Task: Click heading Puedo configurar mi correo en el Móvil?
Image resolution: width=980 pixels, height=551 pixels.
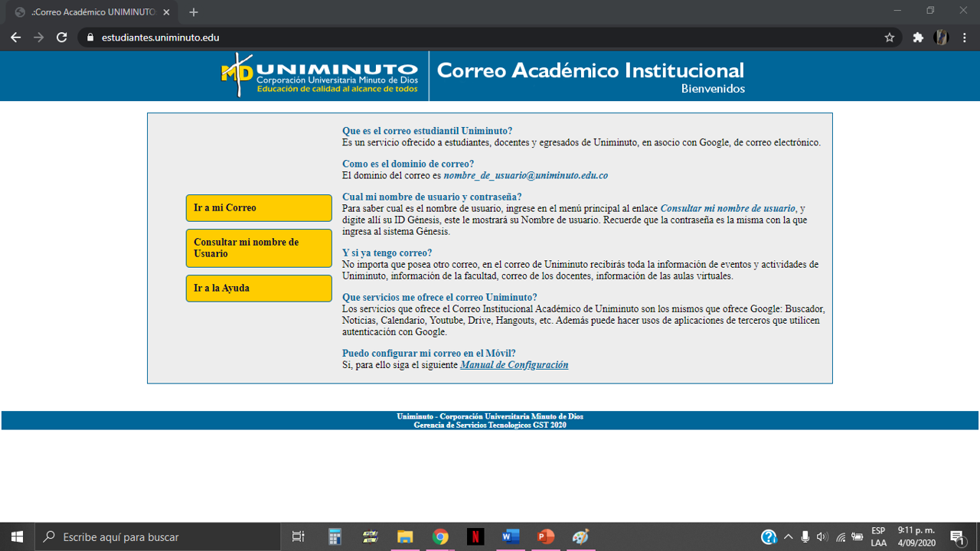Action: pyautogui.click(x=429, y=353)
